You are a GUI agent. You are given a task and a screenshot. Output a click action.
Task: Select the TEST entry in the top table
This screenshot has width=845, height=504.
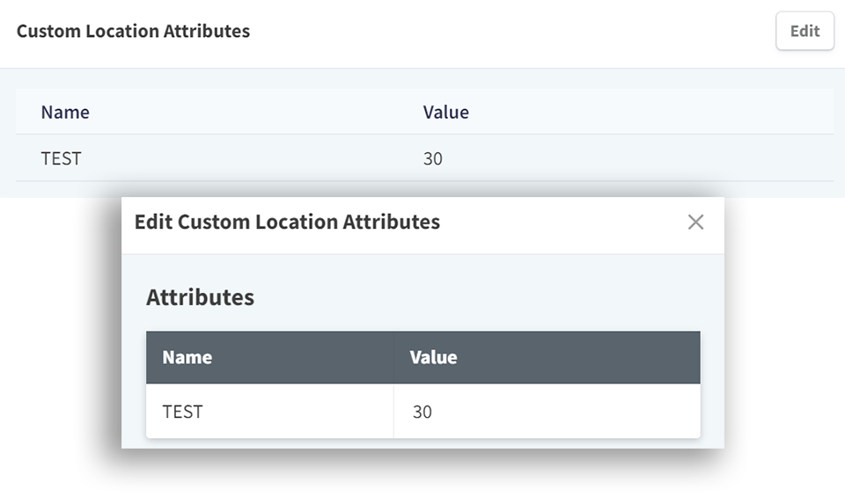click(61, 159)
